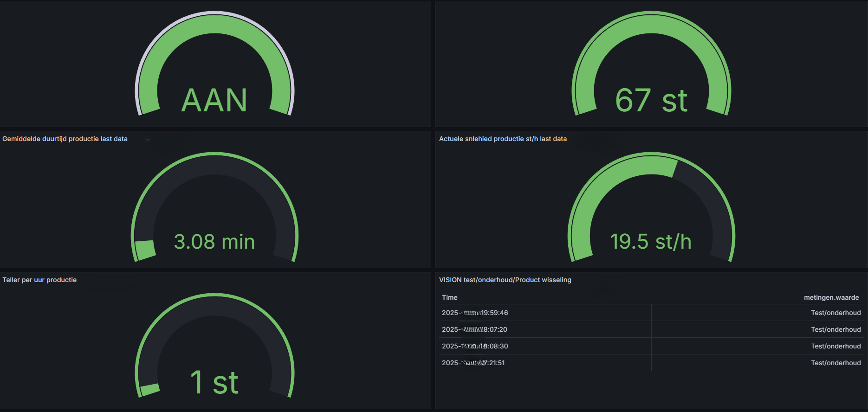
Task: Select the time cell ending 6:08:30
Action: (475, 346)
